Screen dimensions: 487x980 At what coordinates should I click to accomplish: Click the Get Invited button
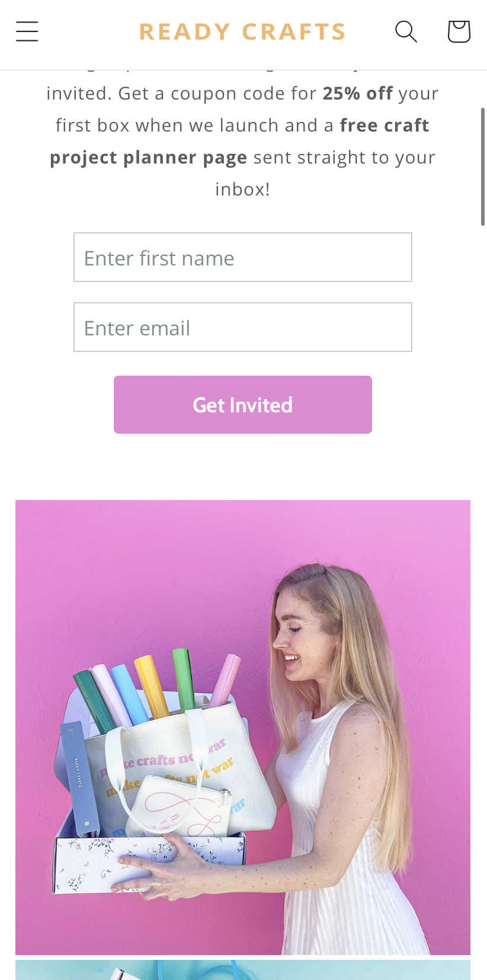pyautogui.click(x=243, y=405)
